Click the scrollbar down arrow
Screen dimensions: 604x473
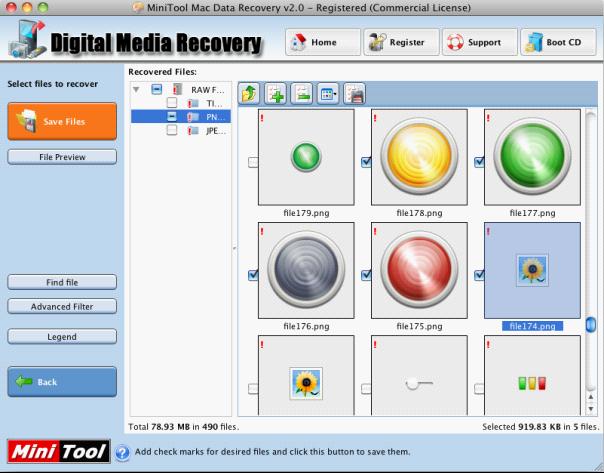point(591,408)
